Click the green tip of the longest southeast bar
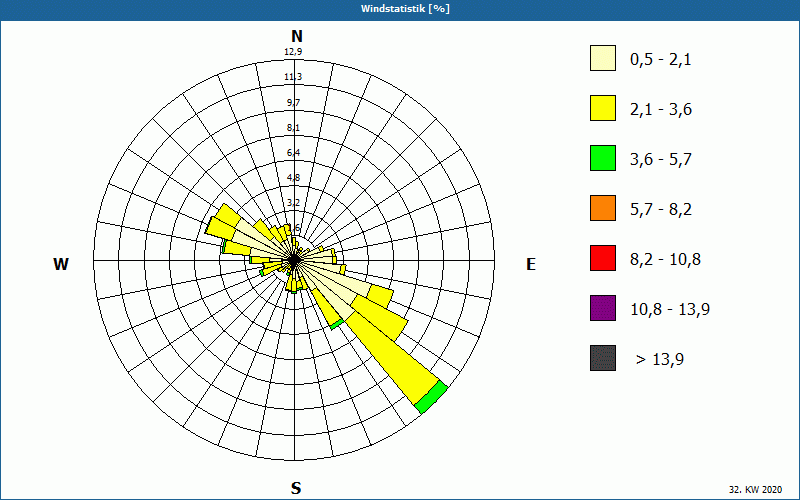800x500 pixels. [431, 396]
